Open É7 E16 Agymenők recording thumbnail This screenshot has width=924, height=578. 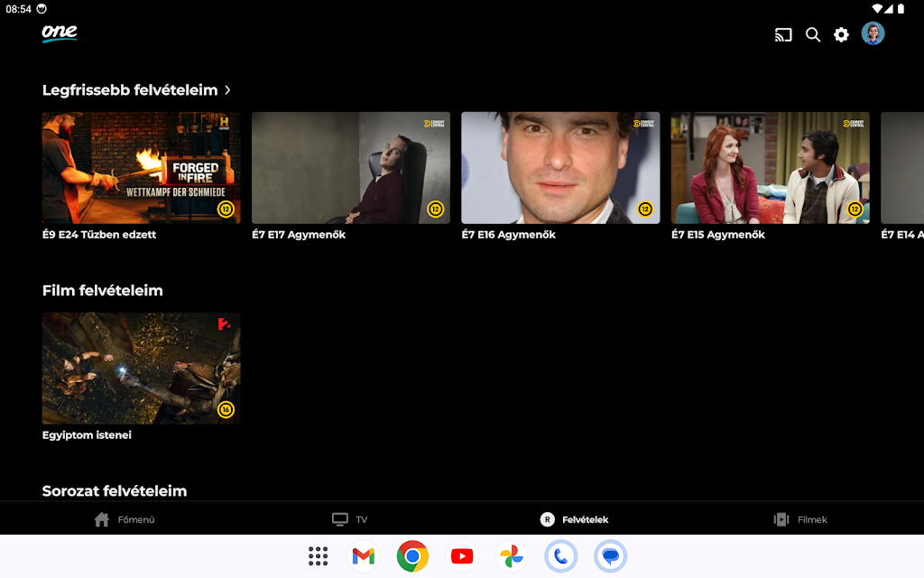560,168
